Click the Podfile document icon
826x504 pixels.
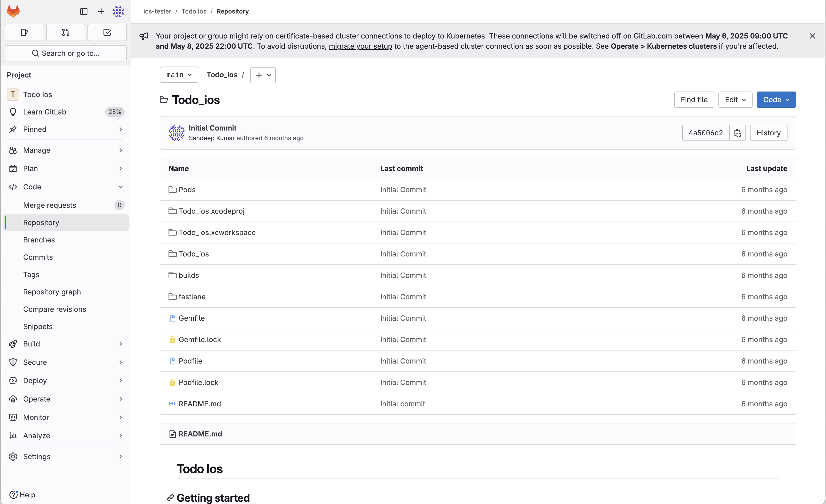pos(172,361)
